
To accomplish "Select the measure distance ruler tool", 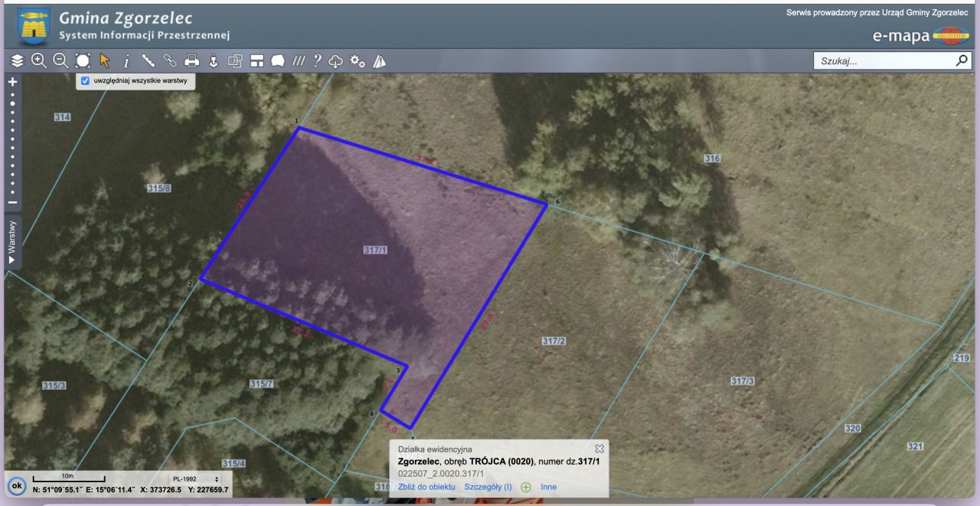I will (x=149, y=61).
